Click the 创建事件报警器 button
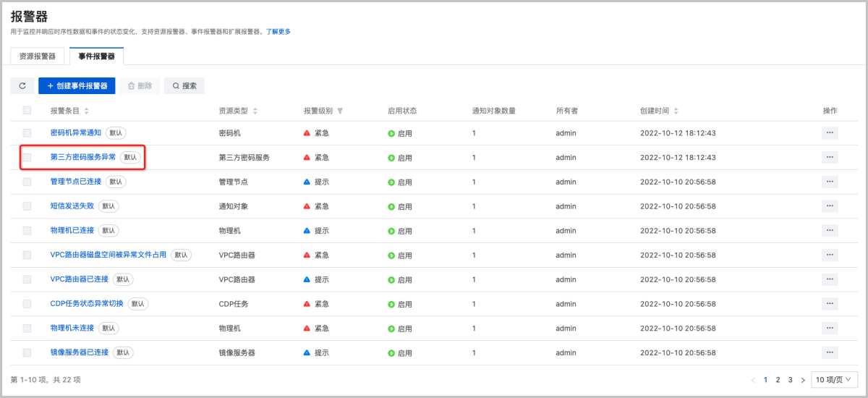868x398 pixels. point(77,86)
